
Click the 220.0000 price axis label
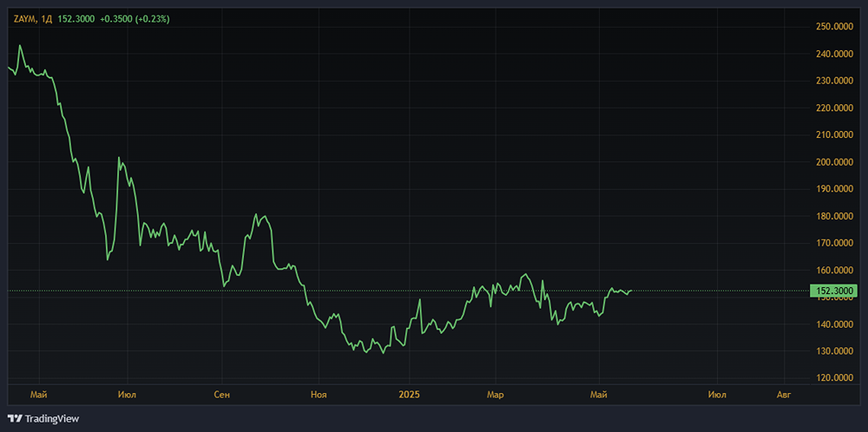(833, 108)
